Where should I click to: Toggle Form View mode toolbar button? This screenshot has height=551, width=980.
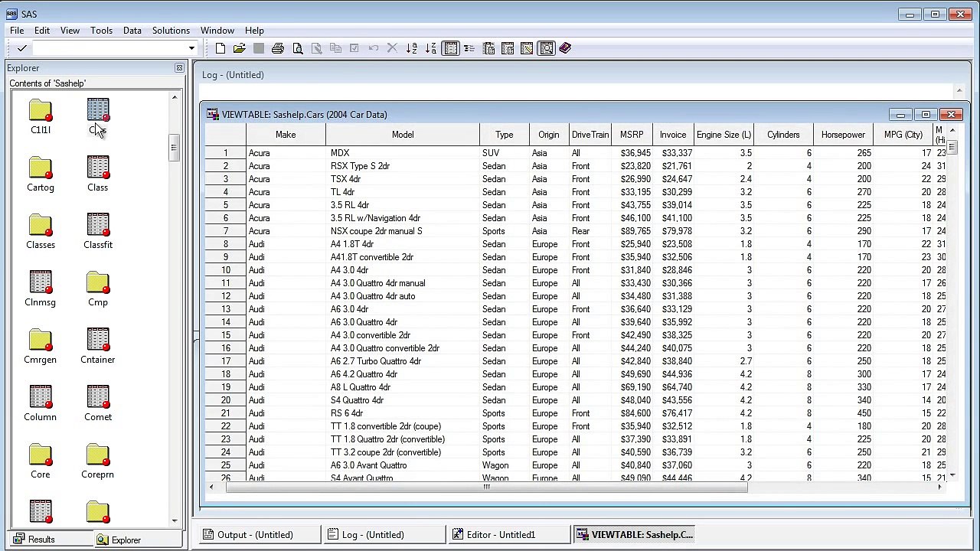[469, 48]
